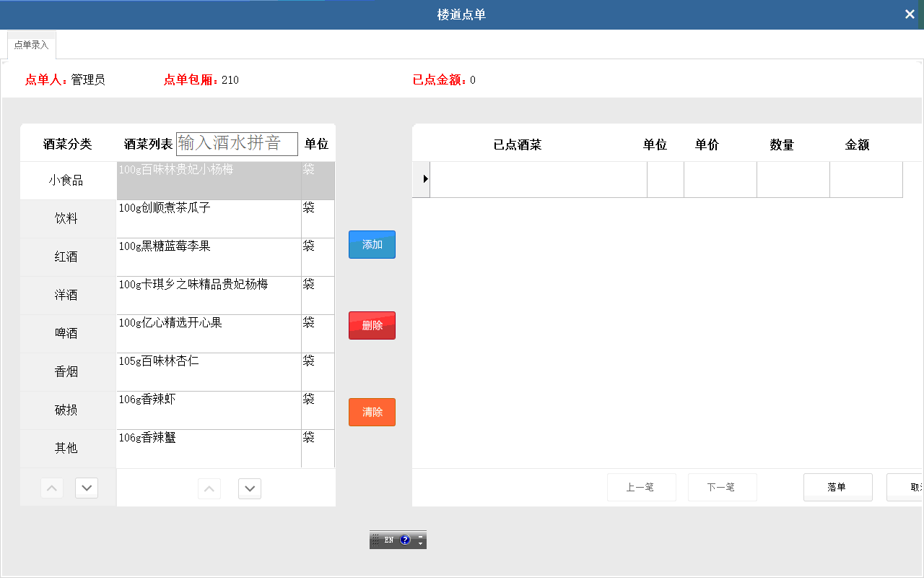
Task: Open language bar options arrow
Action: (421, 543)
